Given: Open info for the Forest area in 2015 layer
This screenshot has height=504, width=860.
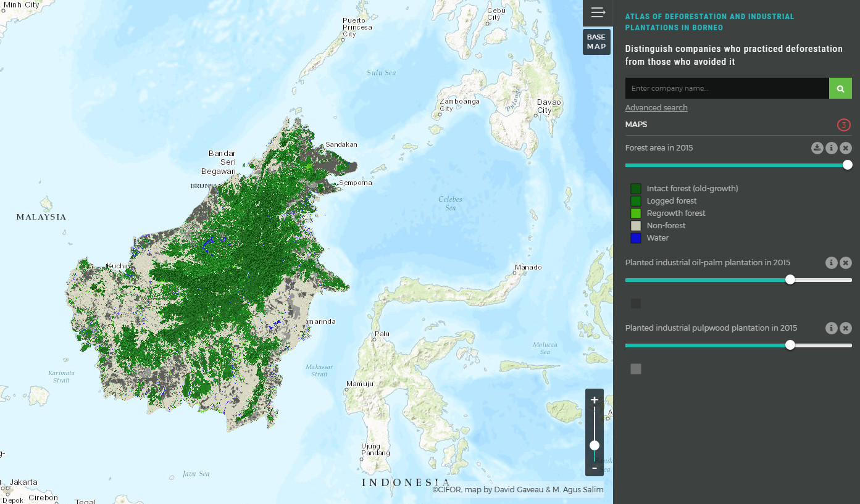Looking at the screenshot, I should (x=832, y=147).
